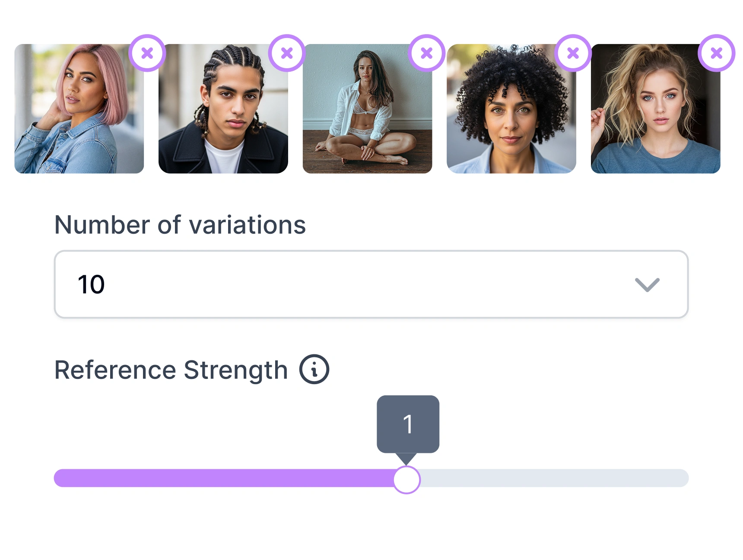743x560 pixels.
Task: Click the Number of variations label
Action: 180,224
